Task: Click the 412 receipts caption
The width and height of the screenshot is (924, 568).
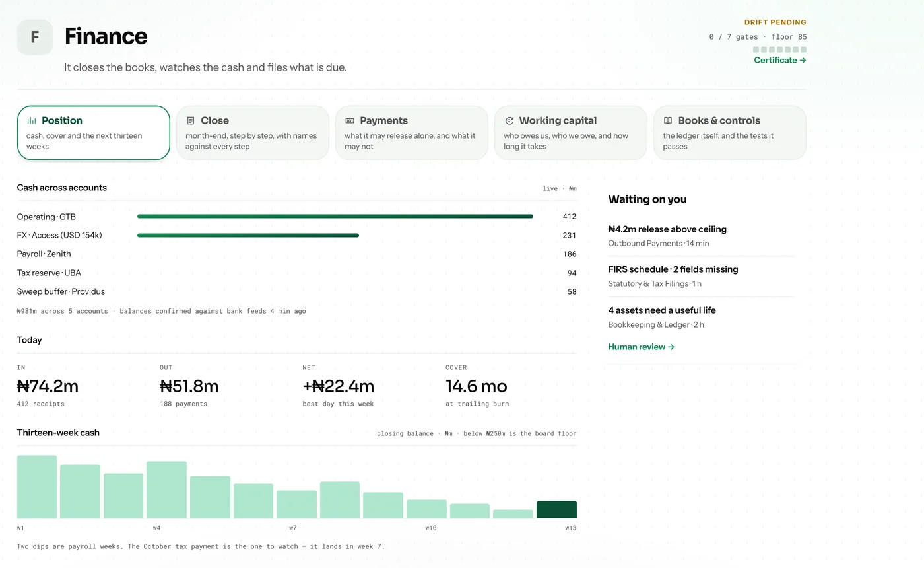Action: (x=41, y=404)
